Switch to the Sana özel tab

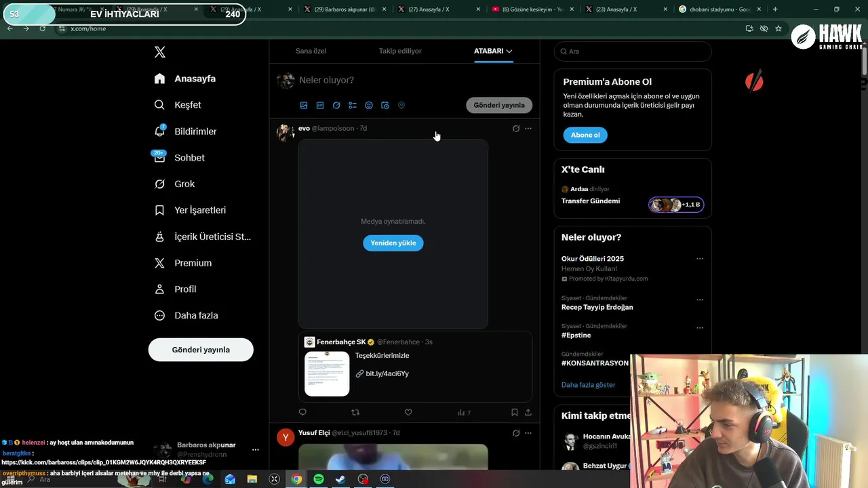[x=311, y=51]
